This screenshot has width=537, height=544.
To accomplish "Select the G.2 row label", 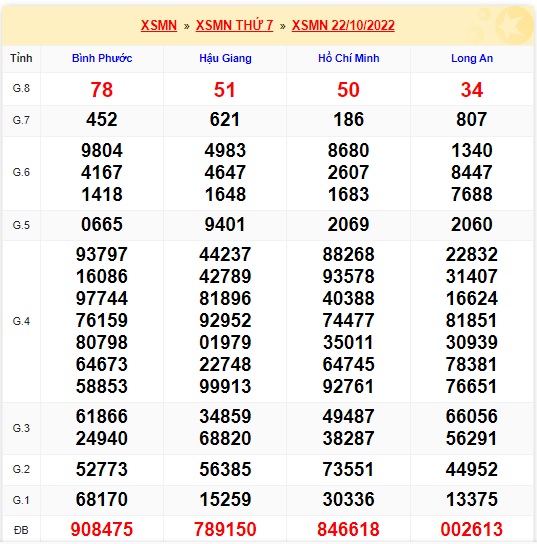I will coord(21,469).
